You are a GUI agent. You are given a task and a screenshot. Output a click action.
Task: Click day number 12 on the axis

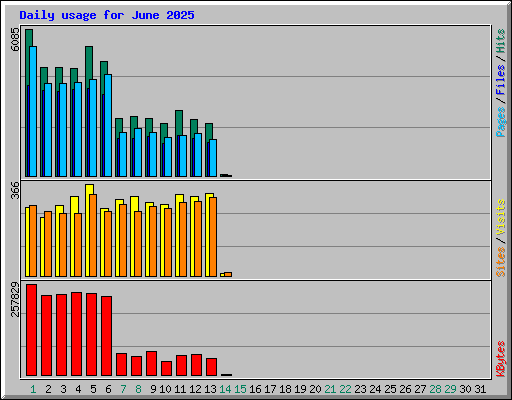(195, 389)
